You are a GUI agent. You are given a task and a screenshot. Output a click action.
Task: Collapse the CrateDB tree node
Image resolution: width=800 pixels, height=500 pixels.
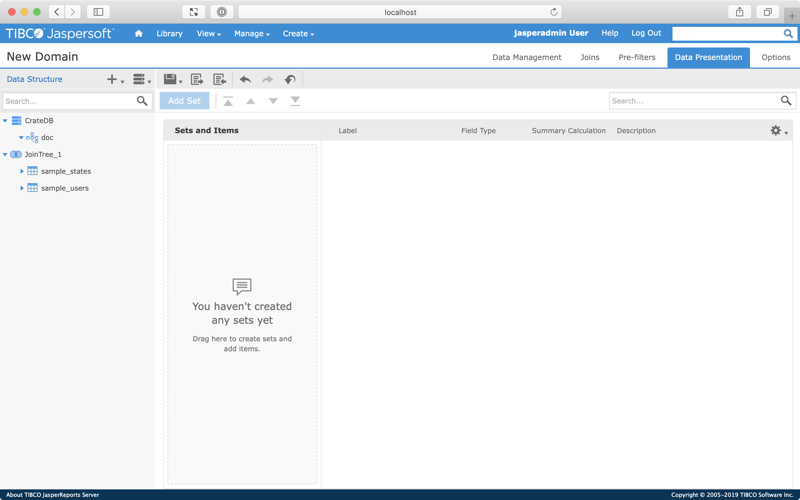[x=5, y=120]
